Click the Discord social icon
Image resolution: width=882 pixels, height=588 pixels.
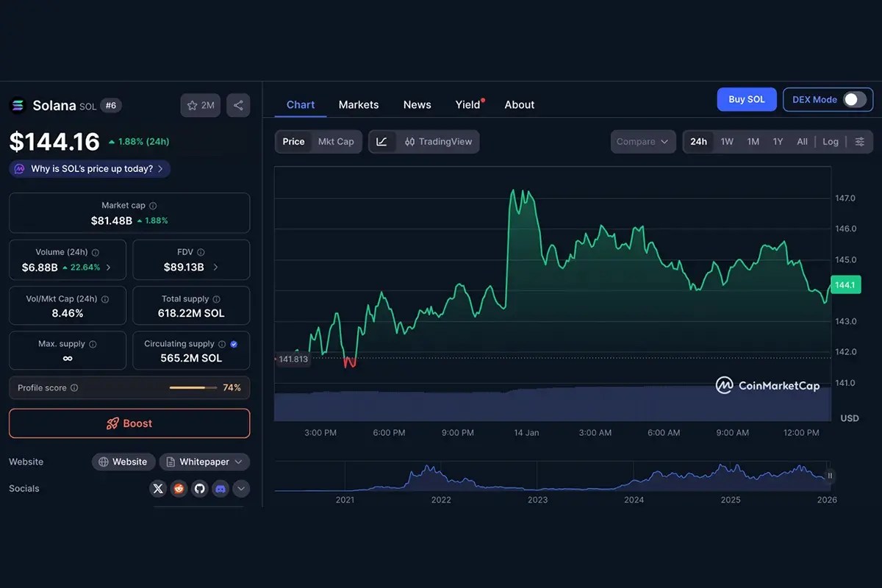click(220, 488)
